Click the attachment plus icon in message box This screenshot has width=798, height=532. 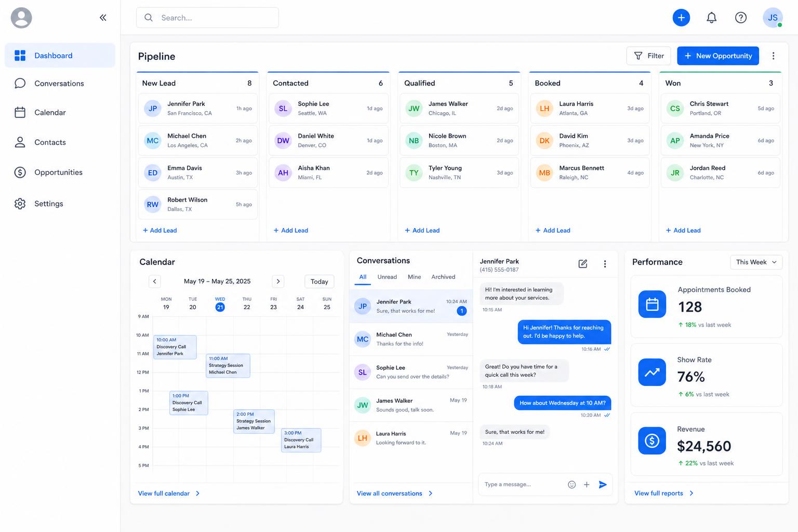tap(587, 485)
